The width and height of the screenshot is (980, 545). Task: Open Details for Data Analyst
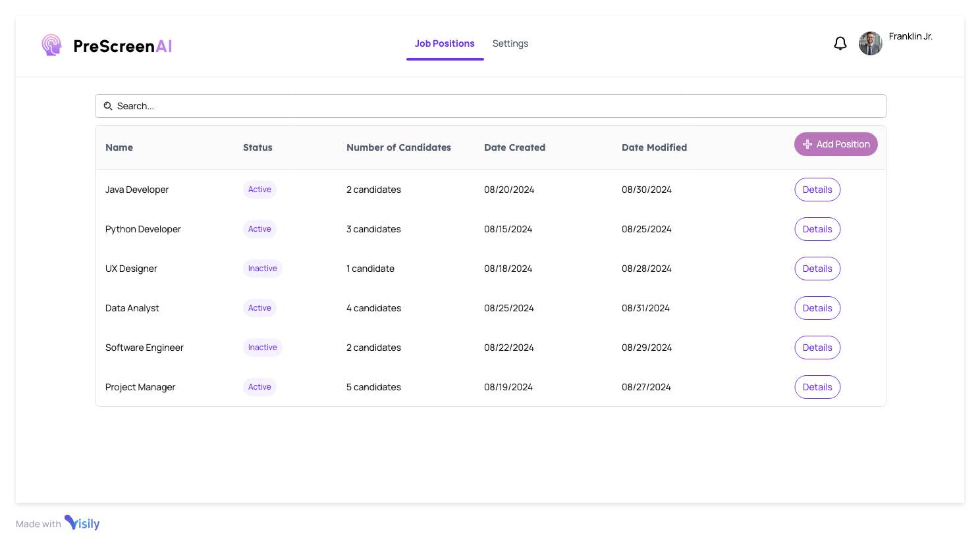817,308
